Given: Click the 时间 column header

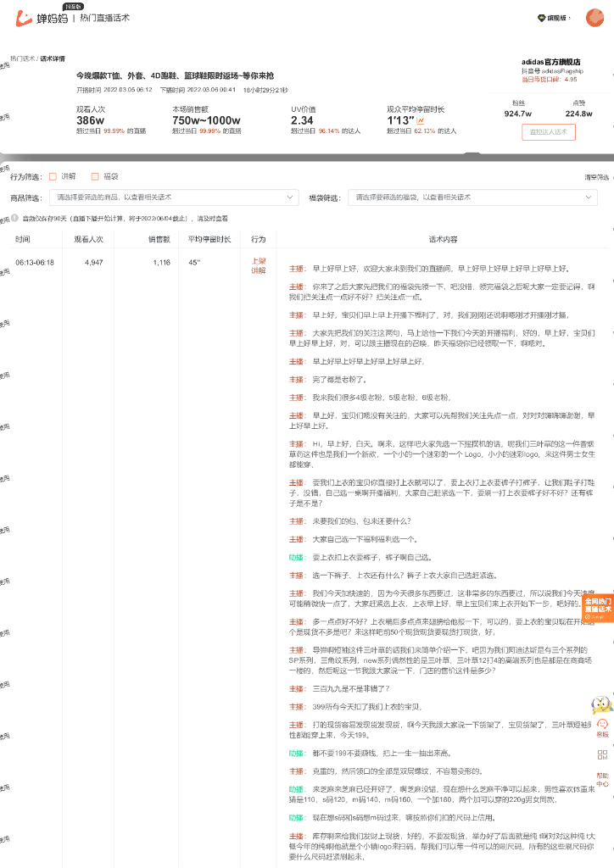Looking at the screenshot, I should coord(23,239).
